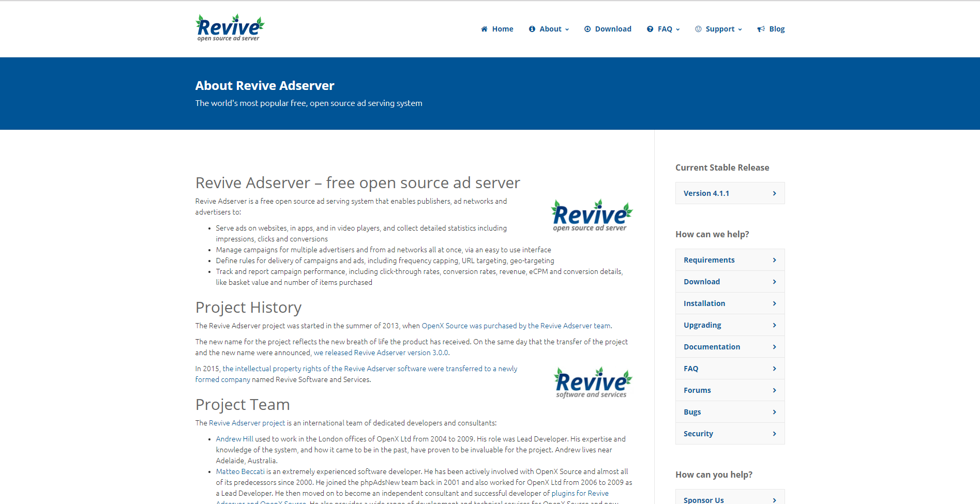The image size is (980, 504).
Task: Click the question mark icon beside FAQ
Action: coord(650,29)
